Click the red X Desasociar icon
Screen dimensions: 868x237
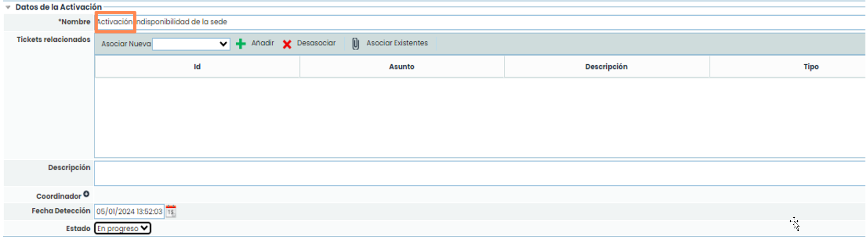tap(287, 44)
